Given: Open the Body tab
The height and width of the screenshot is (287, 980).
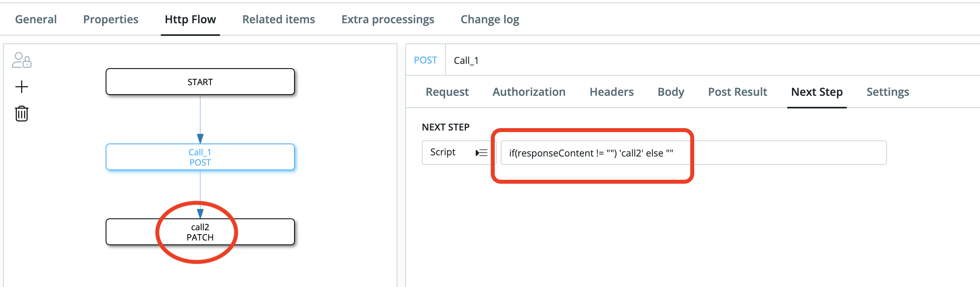Looking at the screenshot, I should point(671,92).
